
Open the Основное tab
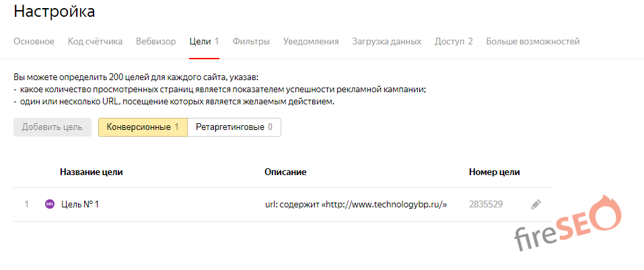(x=34, y=42)
